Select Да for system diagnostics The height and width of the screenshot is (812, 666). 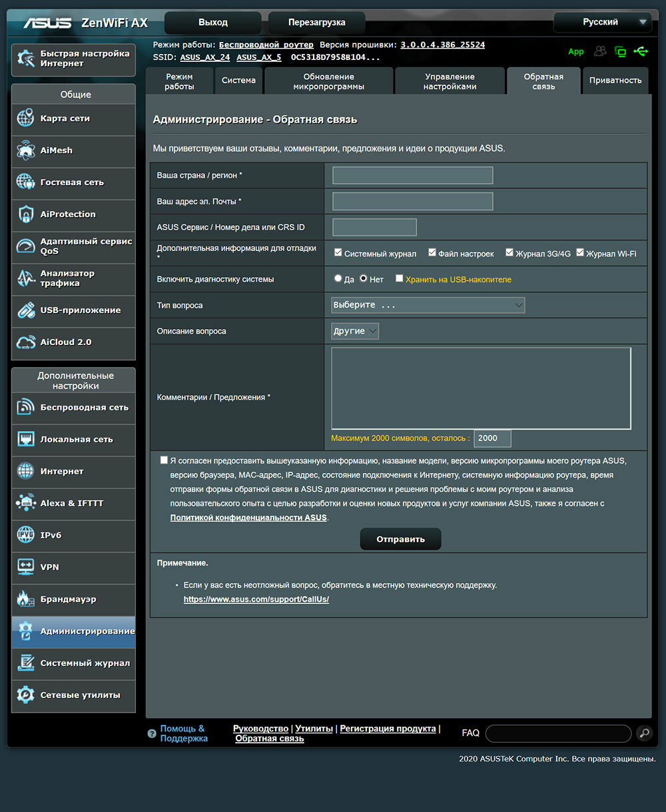click(x=338, y=279)
